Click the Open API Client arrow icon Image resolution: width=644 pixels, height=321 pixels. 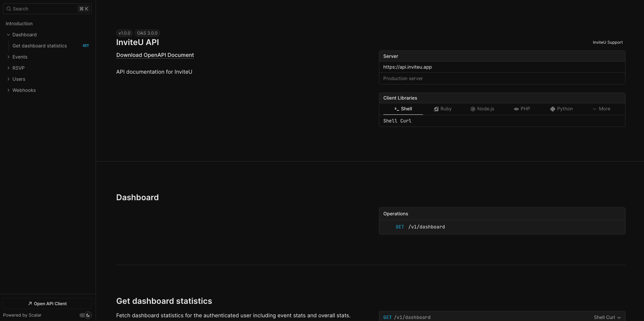pos(30,304)
